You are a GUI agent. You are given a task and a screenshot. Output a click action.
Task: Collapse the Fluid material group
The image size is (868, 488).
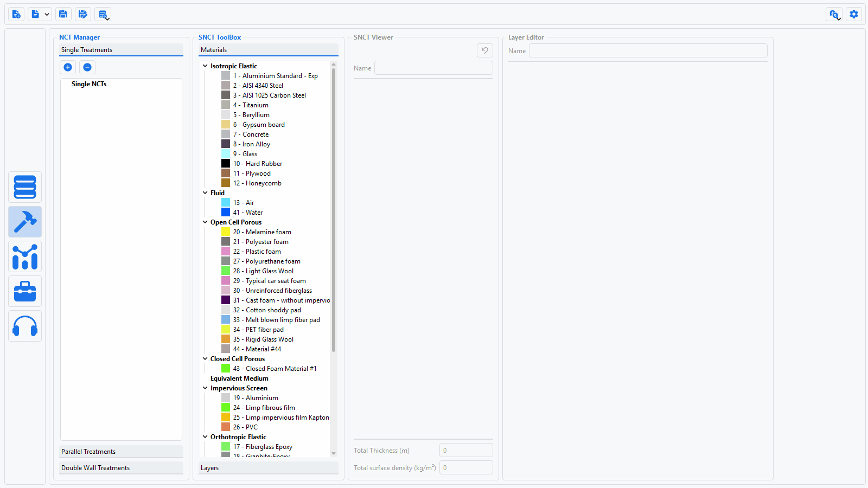(x=205, y=193)
